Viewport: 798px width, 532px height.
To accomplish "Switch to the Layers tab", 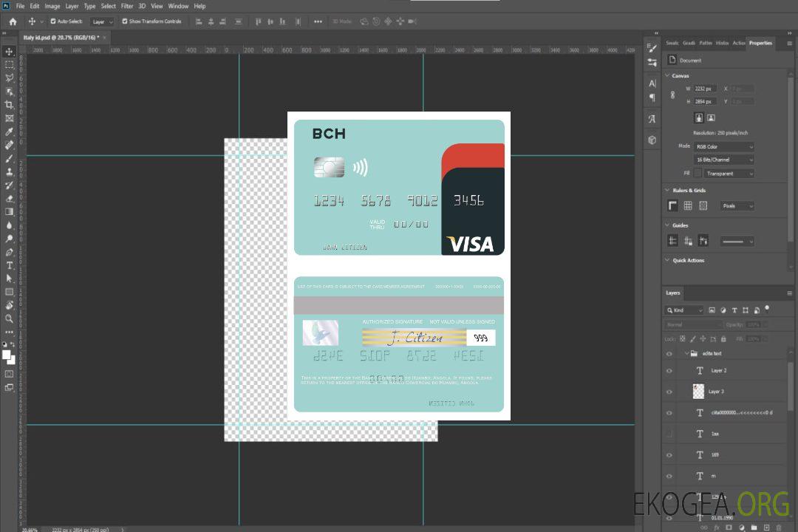I will (x=673, y=293).
